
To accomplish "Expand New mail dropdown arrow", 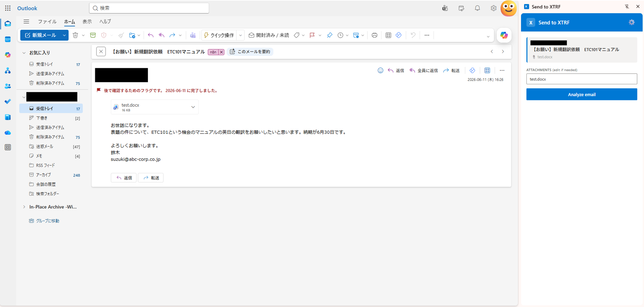I will point(64,35).
